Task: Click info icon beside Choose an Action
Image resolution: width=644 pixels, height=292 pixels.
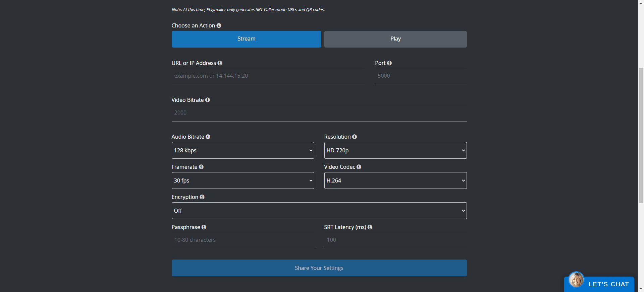Action: [219, 25]
